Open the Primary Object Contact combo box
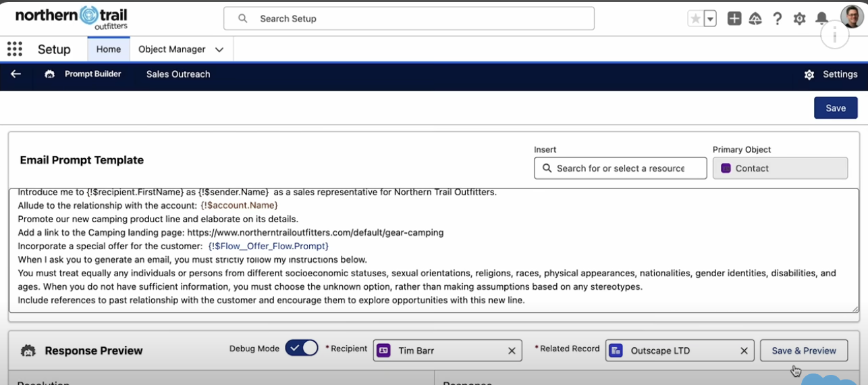Viewport: 868px width, 385px height. click(x=780, y=168)
